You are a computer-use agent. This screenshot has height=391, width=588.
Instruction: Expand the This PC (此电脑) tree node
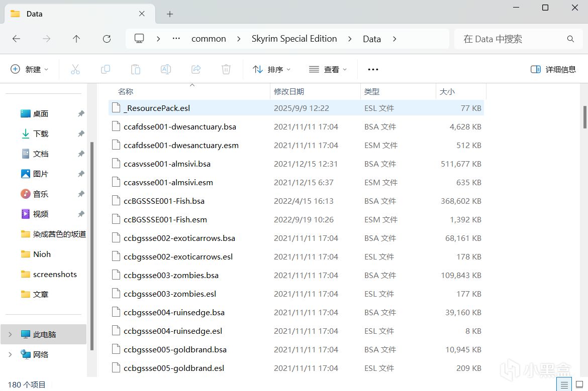point(10,334)
